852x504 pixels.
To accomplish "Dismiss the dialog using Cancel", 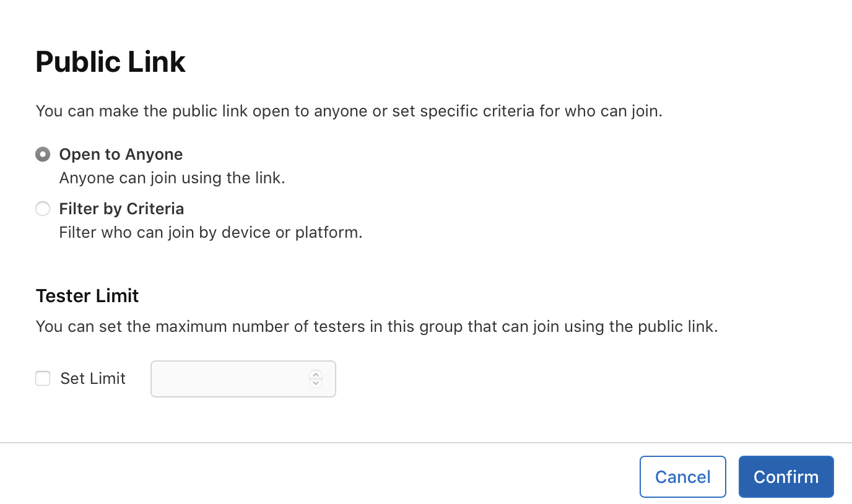I will coord(682,477).
